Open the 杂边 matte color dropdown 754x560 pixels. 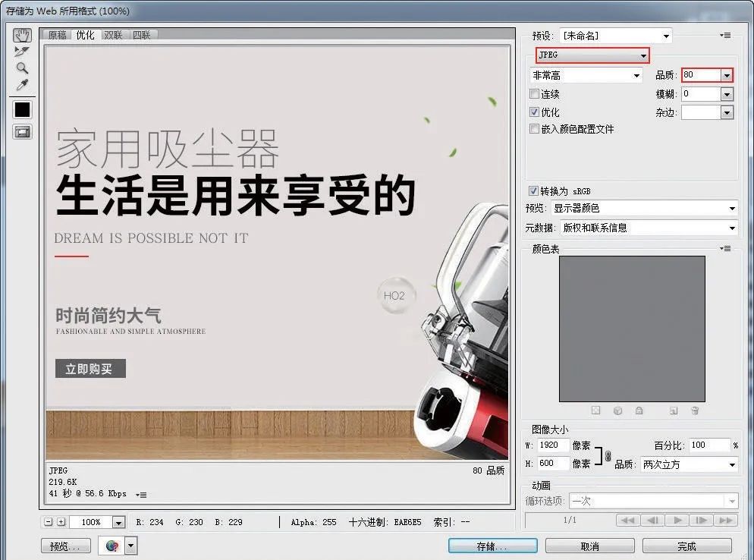pyautogui.click(x=727, y=112)
